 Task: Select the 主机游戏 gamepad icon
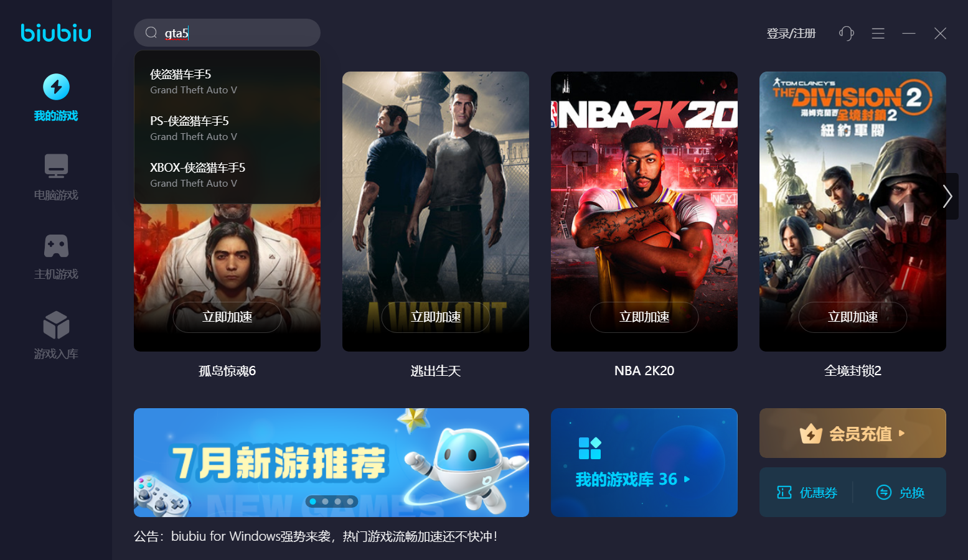[56, 246]
